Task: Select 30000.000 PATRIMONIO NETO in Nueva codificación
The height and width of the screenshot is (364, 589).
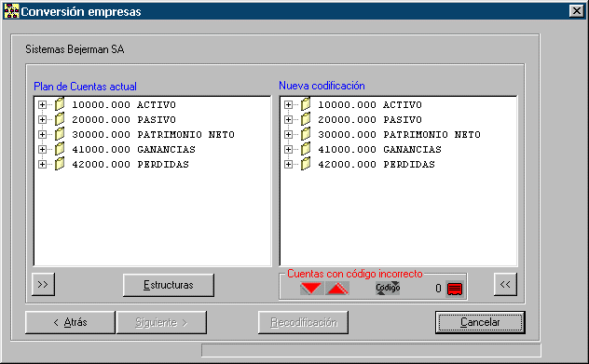Action: 399,134
